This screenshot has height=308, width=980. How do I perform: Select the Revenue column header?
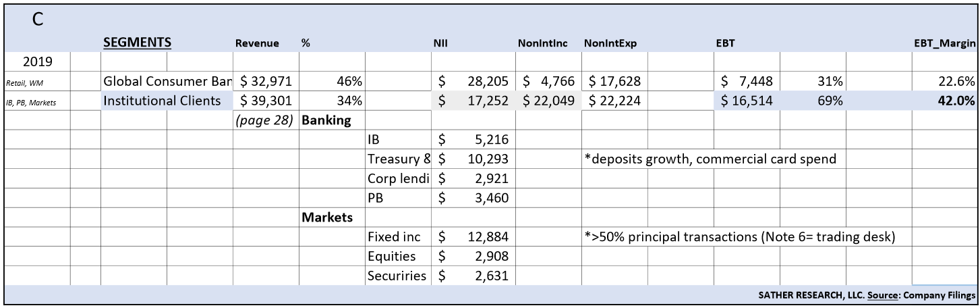257,44
